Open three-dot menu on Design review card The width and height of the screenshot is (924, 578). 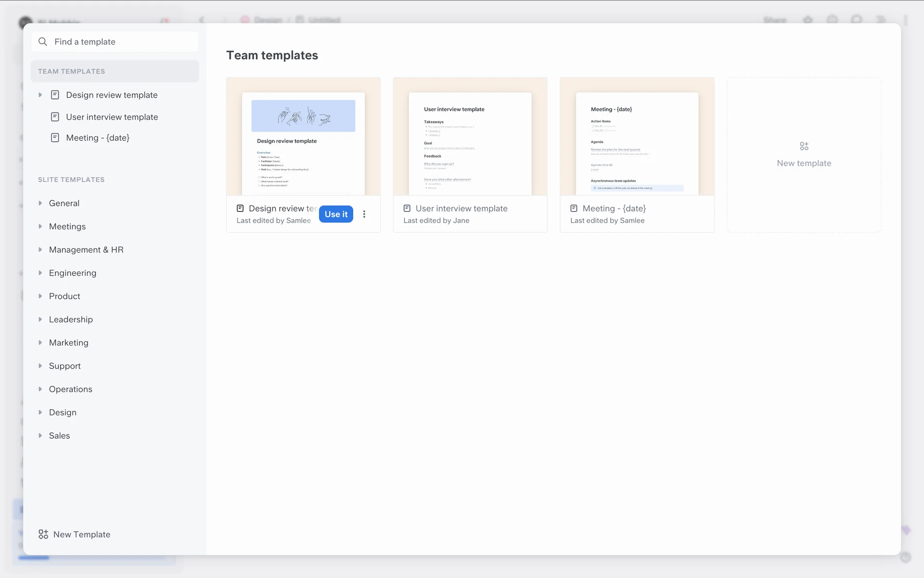tap(364, 214)
